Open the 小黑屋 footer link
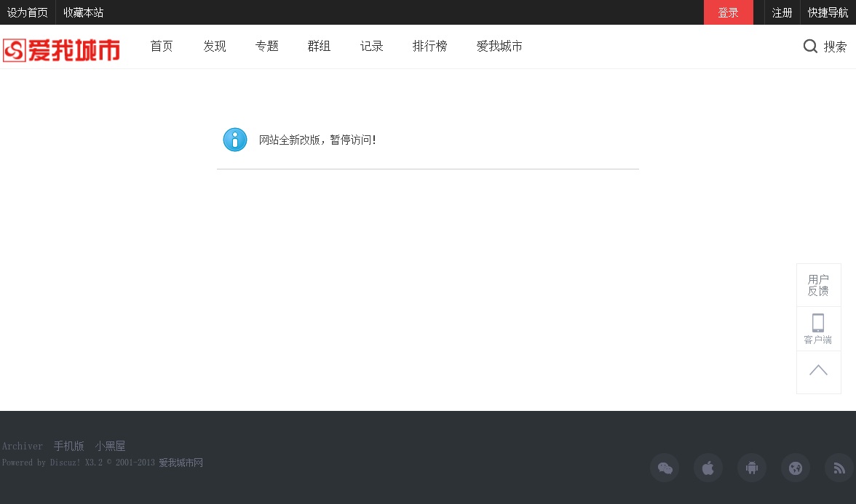 (111, 447)
